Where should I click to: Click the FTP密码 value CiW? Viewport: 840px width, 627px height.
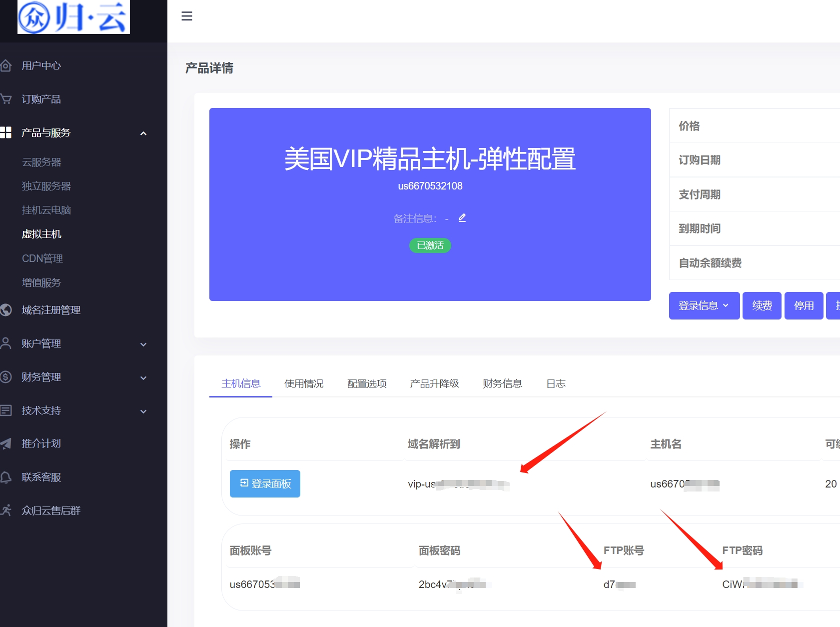763,584
